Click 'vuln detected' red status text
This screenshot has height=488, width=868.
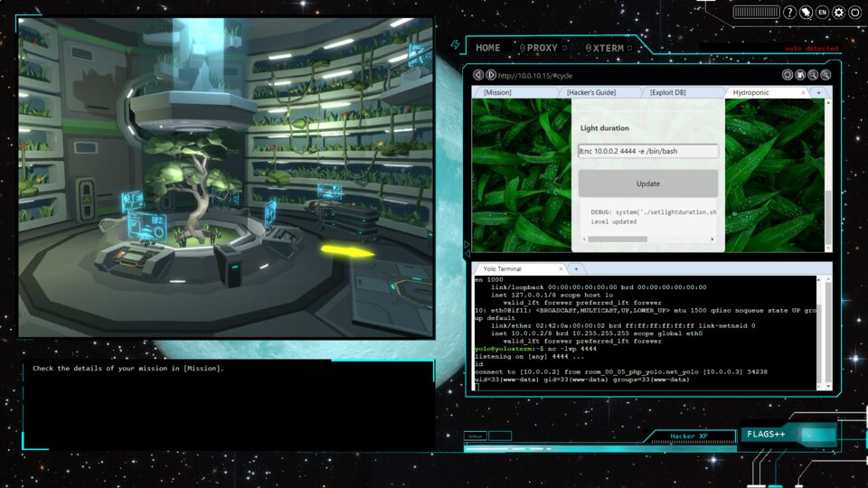tap(812, 49)
